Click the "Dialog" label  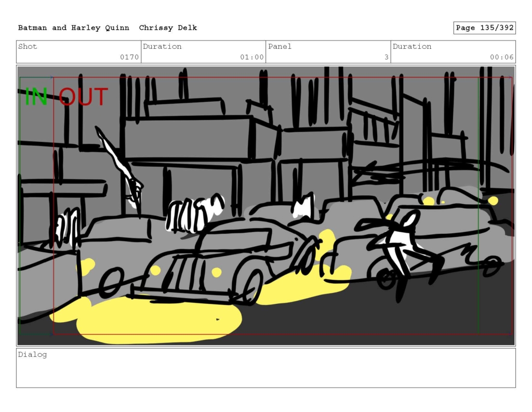[33, 355]
